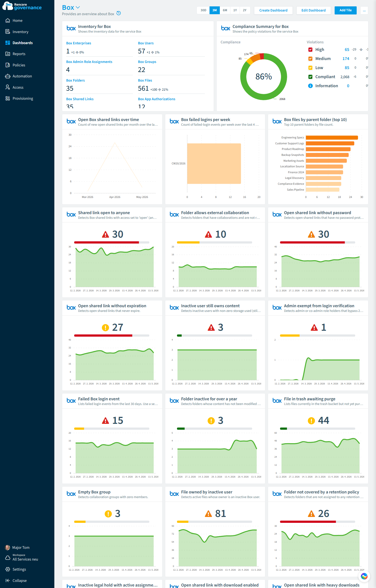This screenshot has height=588, width=376.
Task: Switch to the 1Y time range
Action: pyautogui.click(x=235, y=10)
